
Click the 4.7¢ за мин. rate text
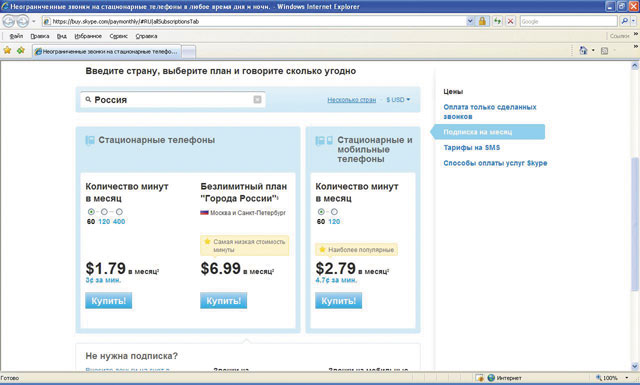pos(336,280)
